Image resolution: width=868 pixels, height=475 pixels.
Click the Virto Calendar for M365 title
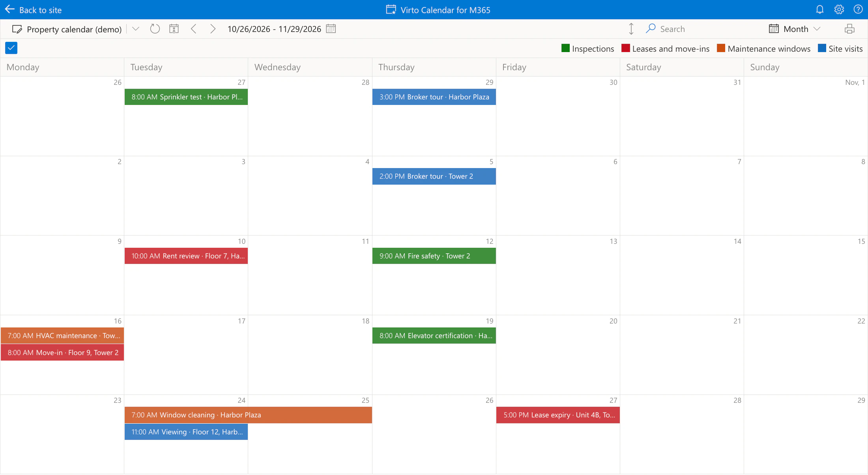coord(445,10)
